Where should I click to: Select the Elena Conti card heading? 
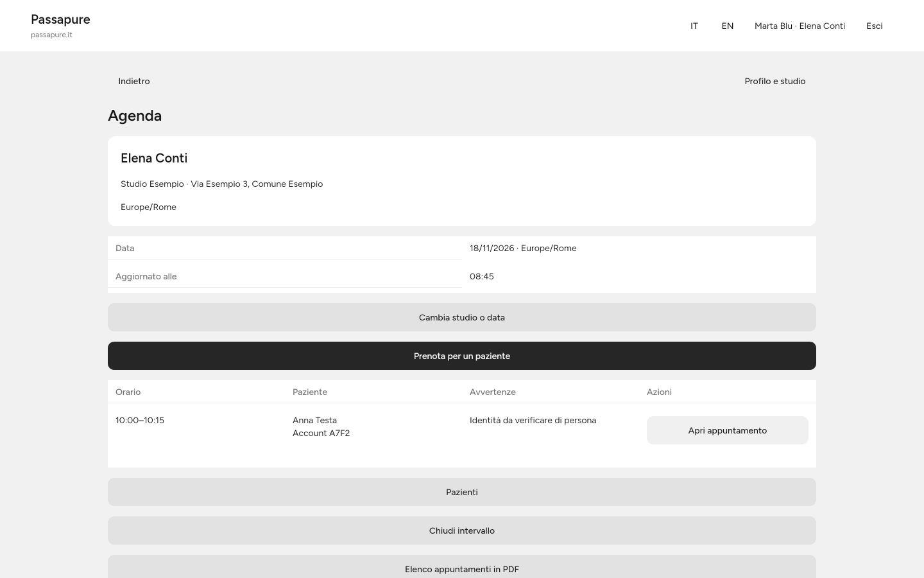154,158
